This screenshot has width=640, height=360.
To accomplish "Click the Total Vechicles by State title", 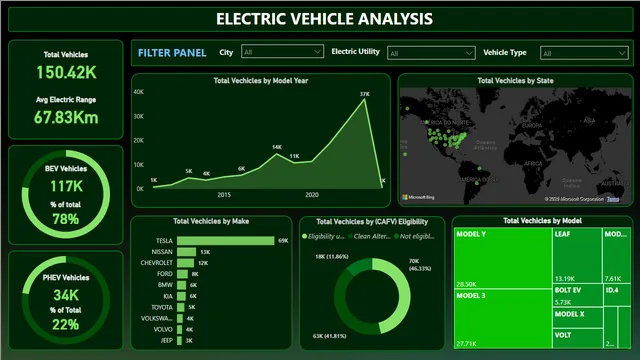I will point(516,81).
